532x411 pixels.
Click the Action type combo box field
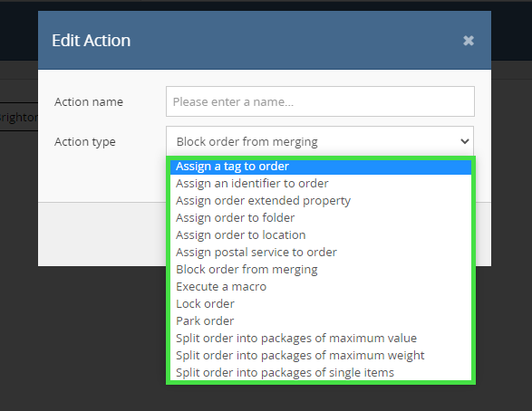(320, 141)
